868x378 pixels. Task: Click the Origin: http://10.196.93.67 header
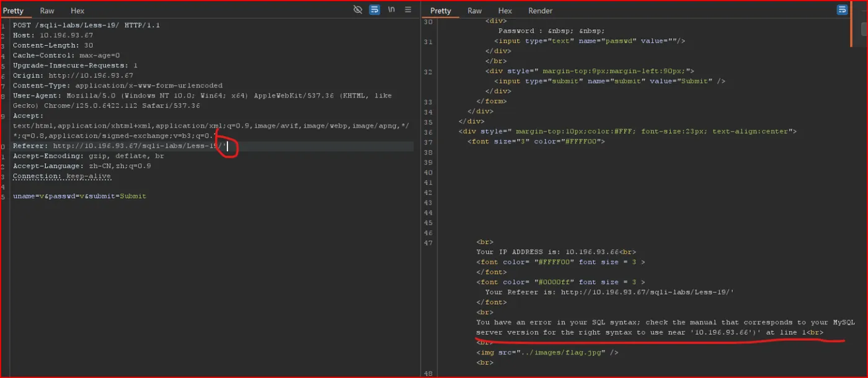pyautogui.click(x=73, y=75)
